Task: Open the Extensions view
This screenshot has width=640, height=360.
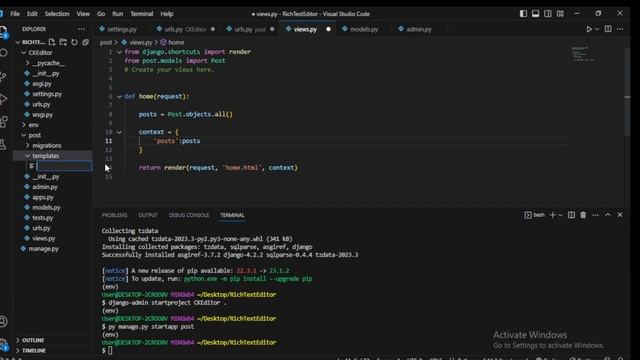Action: pos(4,121)
